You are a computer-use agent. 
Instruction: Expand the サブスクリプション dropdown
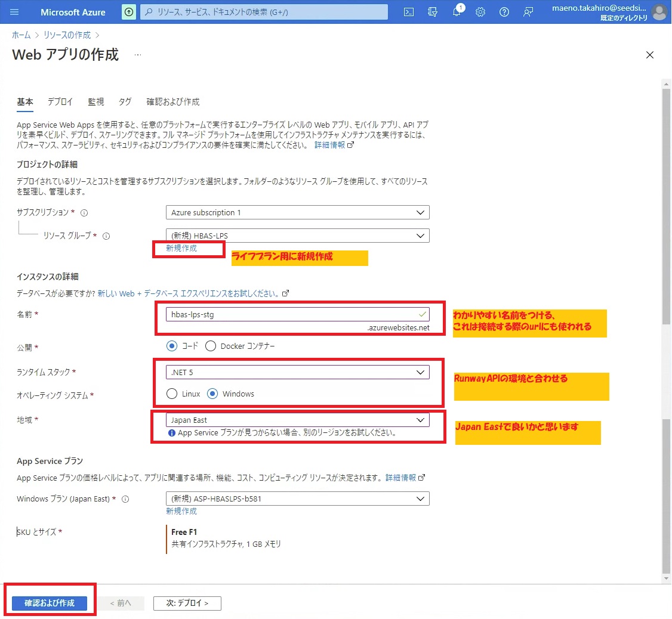297,212
